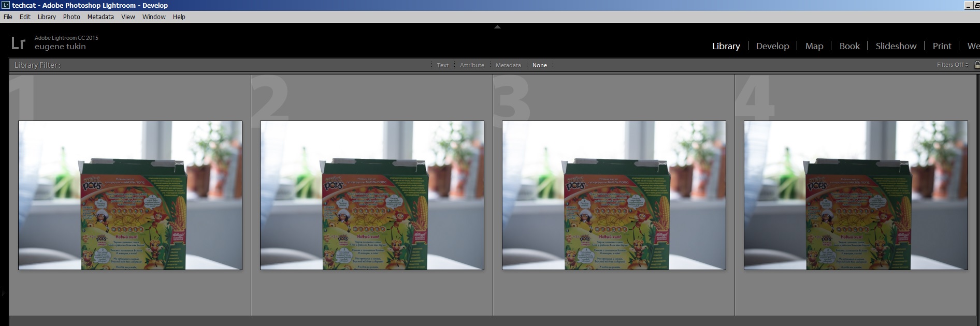Minimize the Lightroom window
The image size is (980, 326).
[x=968, y=5]
